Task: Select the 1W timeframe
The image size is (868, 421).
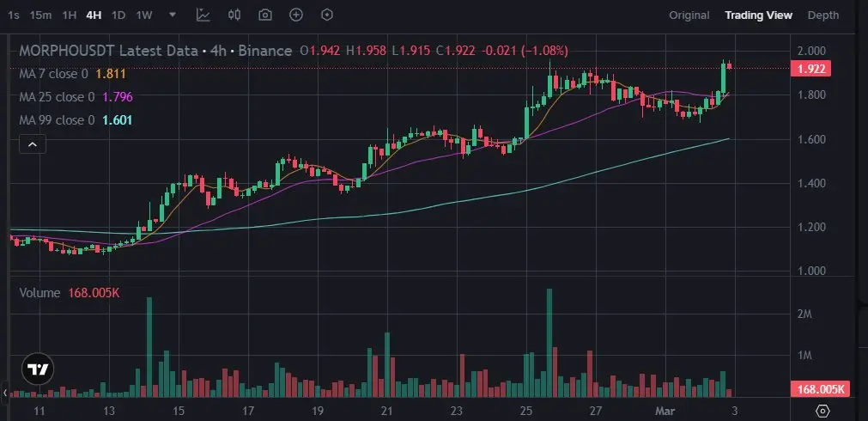Action: pos(144,15)
